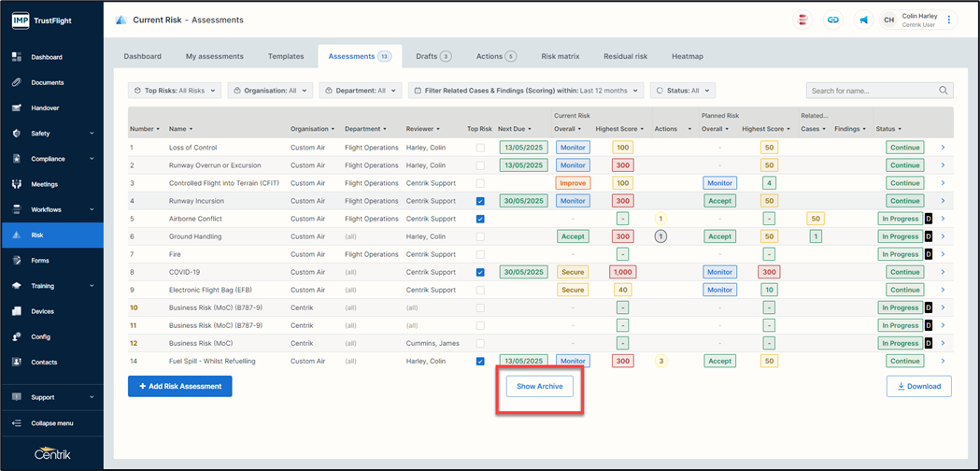Image resolution: width=980 pixels, height=471 pixels.
Task: Open Documents from the sidebar
Action: coord(47,82)
